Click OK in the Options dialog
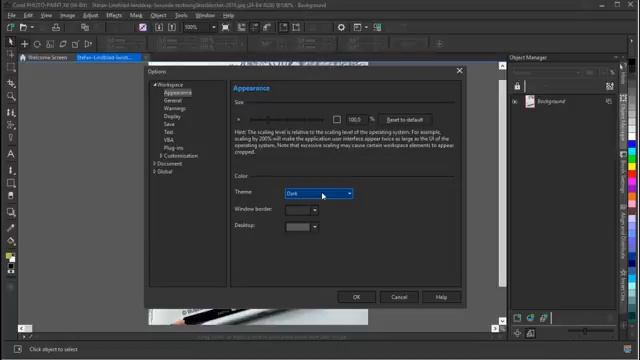Screen dimensions: 640x360 click(x=356, y=297)
